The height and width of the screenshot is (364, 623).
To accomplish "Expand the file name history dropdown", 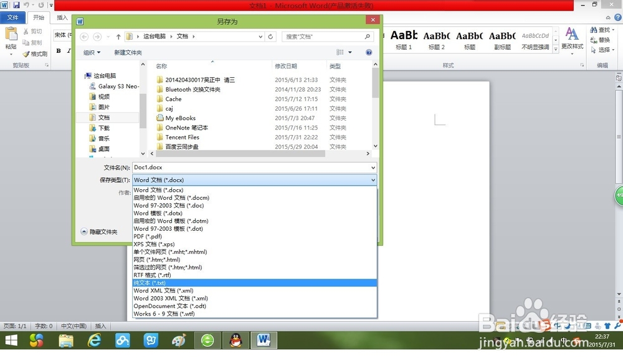I will click(373, 167).
